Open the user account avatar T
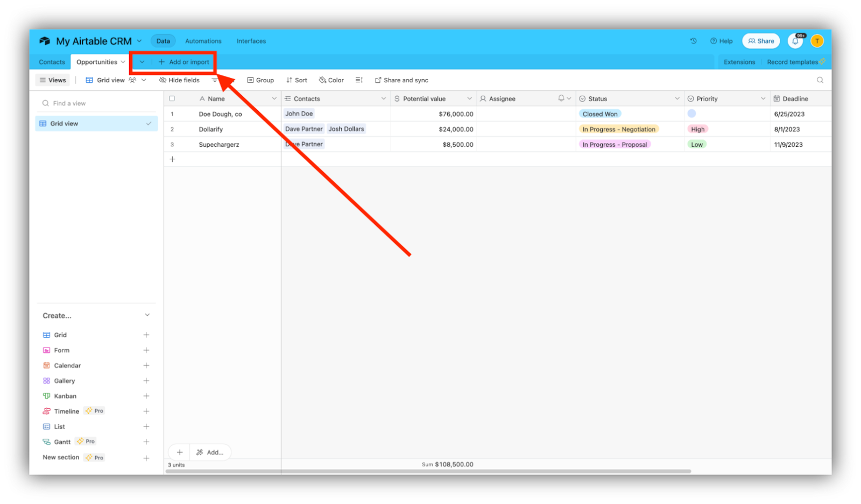 click(817, 41)
